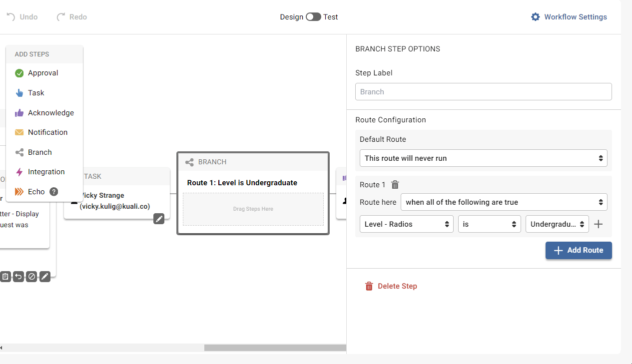632x364 pixels.
Task: Click the Echo help question mark icon
Action: (54, 192)
